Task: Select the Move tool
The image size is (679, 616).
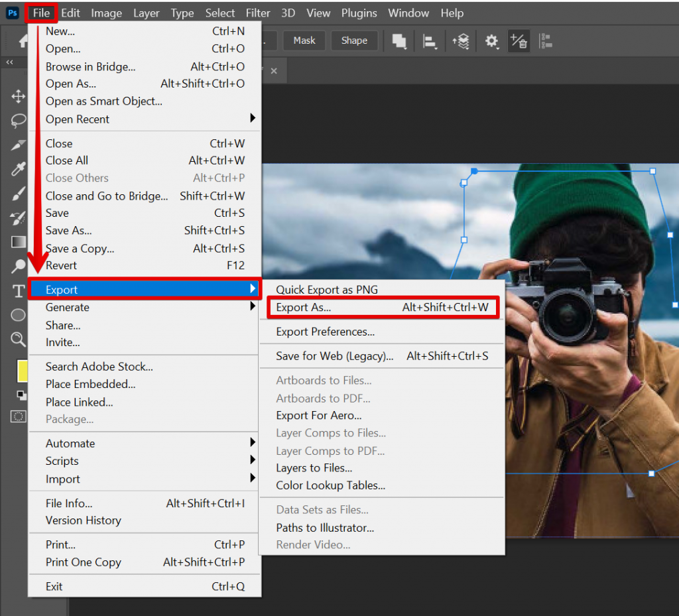Action: point(18,97)
